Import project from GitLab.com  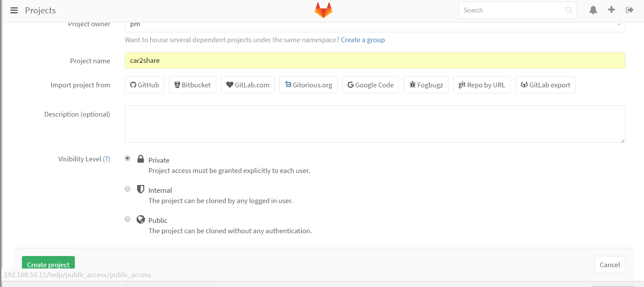tap(248, 85)
